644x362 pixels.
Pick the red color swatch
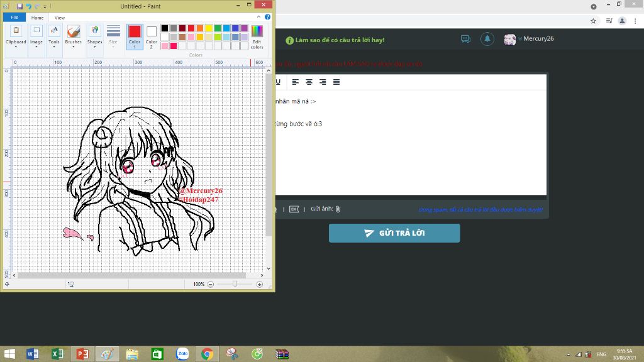[191, 28]
